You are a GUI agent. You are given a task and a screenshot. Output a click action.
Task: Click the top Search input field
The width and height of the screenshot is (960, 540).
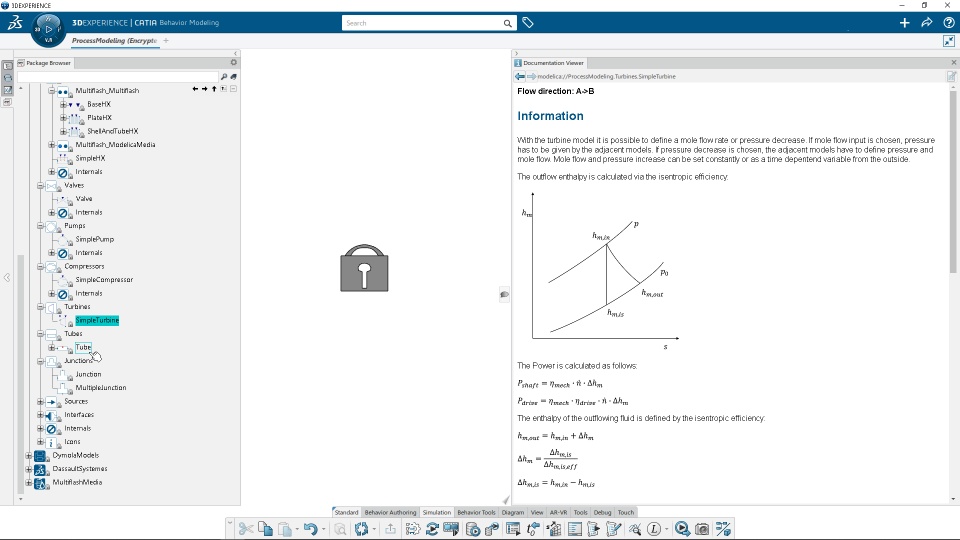click(x=422, y=23)
